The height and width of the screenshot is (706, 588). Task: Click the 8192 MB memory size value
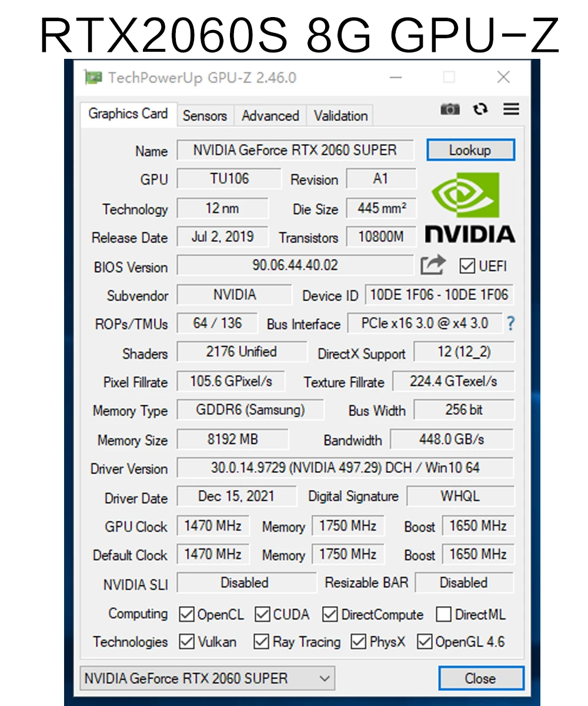coord(232,439)
